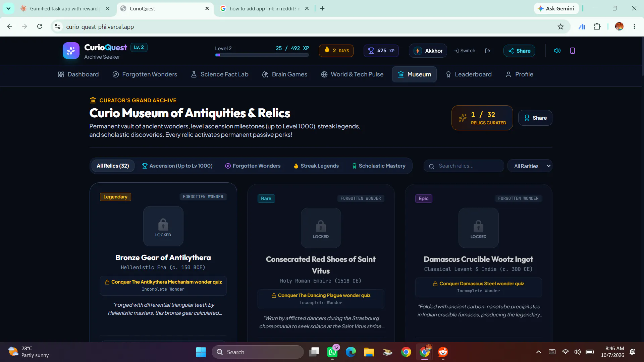Open the browser extensions puzzle icon
This screenshot has height=362, width=644.
click(597, 26)
